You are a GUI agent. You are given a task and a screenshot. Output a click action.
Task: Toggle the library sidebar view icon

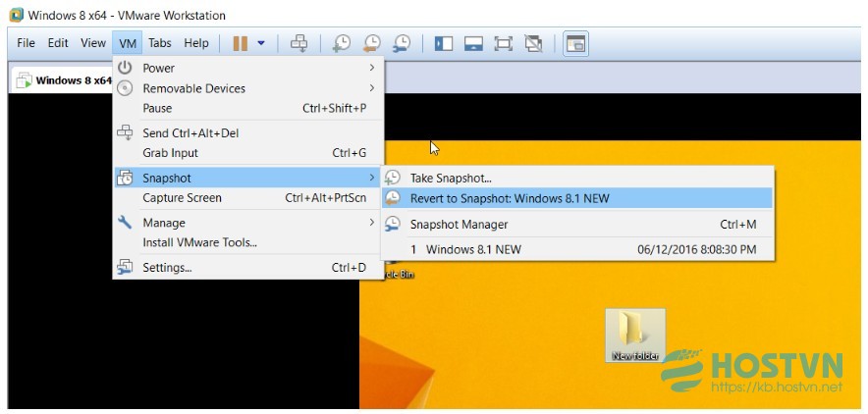point(444,44)
